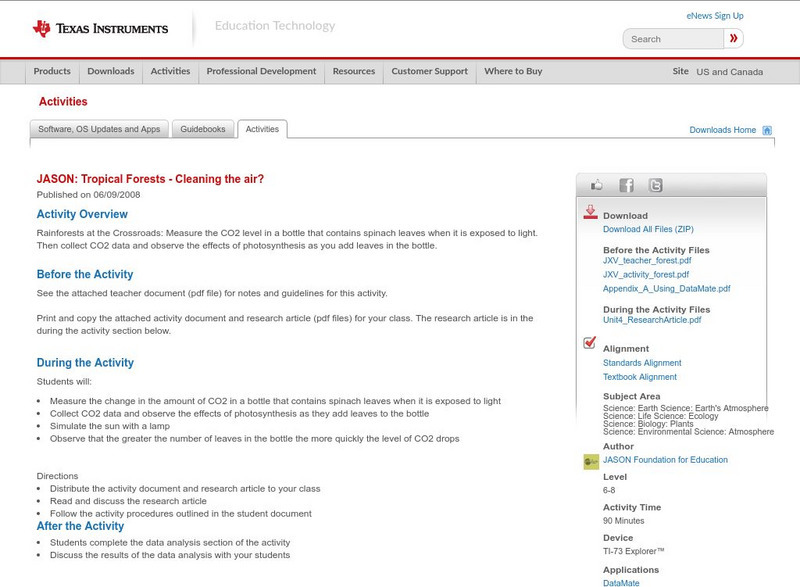Click the Alignment checkmark icon
Image resolution: width=800 pixels, height=587 pixels.
590,343
